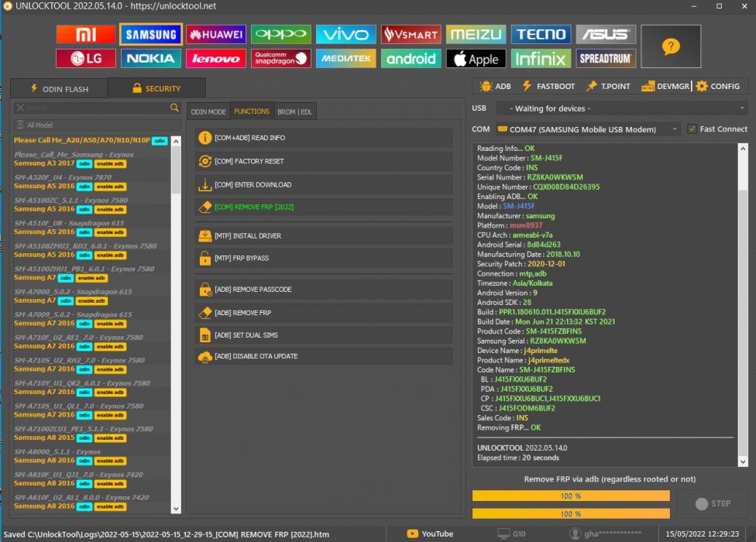Select the MediaTek brand logo
756x542 pixels.
[346, 58]
